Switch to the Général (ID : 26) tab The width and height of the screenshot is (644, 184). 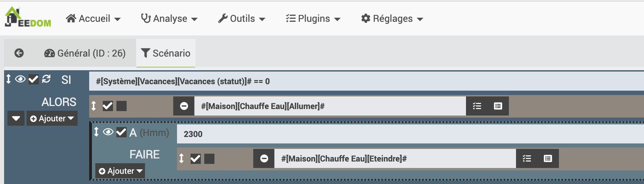(x=85, y=53)
